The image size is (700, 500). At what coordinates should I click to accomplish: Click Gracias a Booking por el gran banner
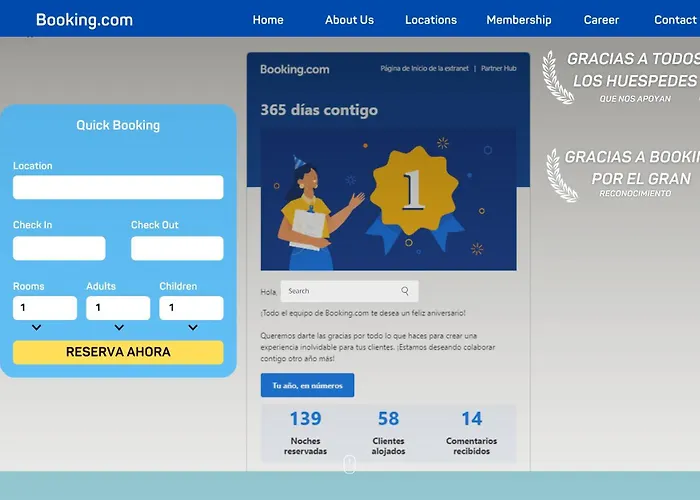pyautogui.click(x=623, y=175)
